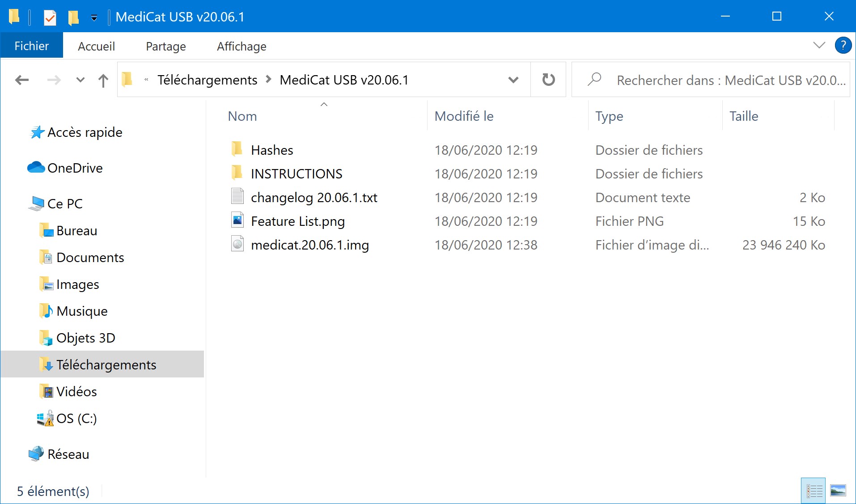Select Téléchargements in the navigation pane

[x=102, y=364]
